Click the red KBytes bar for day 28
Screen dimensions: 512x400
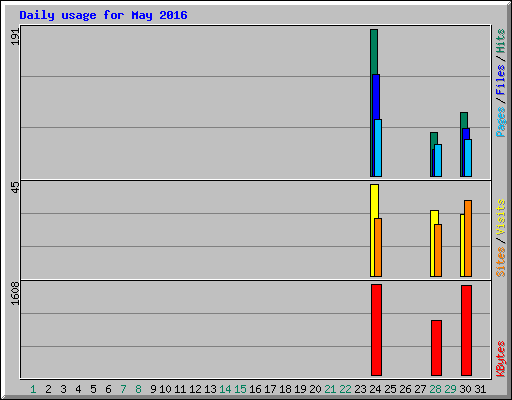pyautogui.click(x=436, y=348)
